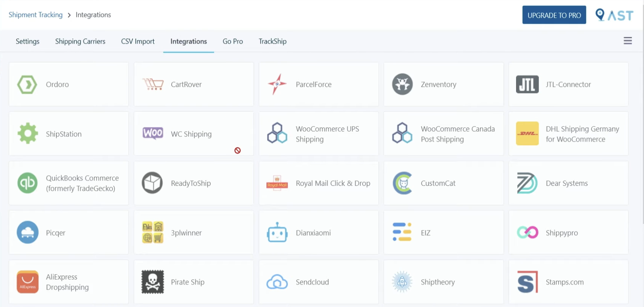The height and width of the screenshot is (307, 644).
Task: Click the Sendcloud cloud icon
Action: (x=277, y=282)
